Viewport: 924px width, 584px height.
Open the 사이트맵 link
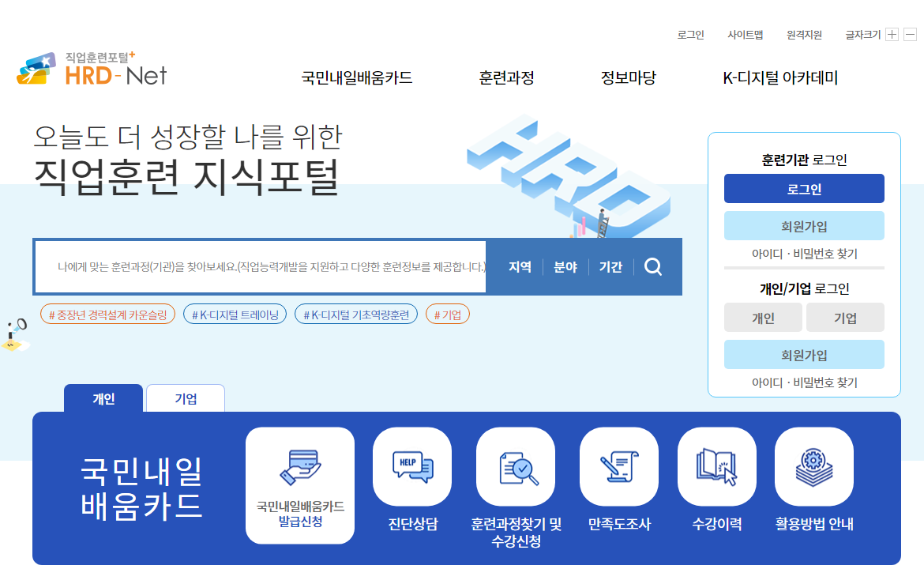pos(746,35)
